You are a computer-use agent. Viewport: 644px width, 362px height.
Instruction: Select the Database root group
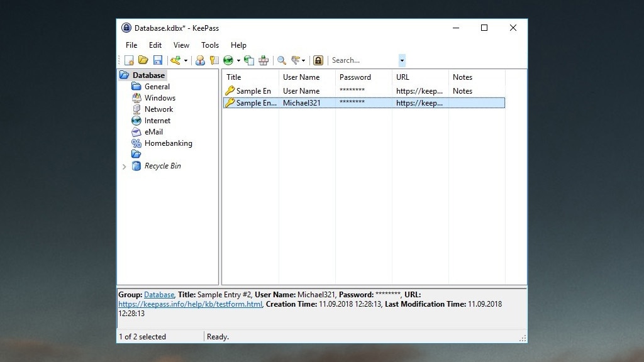click(148, 75)
